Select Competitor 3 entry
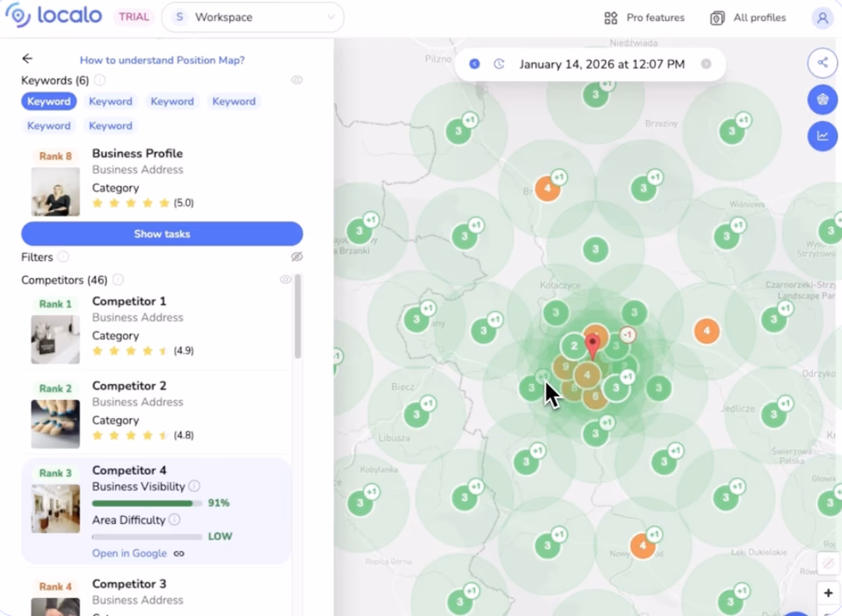Image resolution: width=842 pixels, height=616 pixels. (x=157, y=593)
